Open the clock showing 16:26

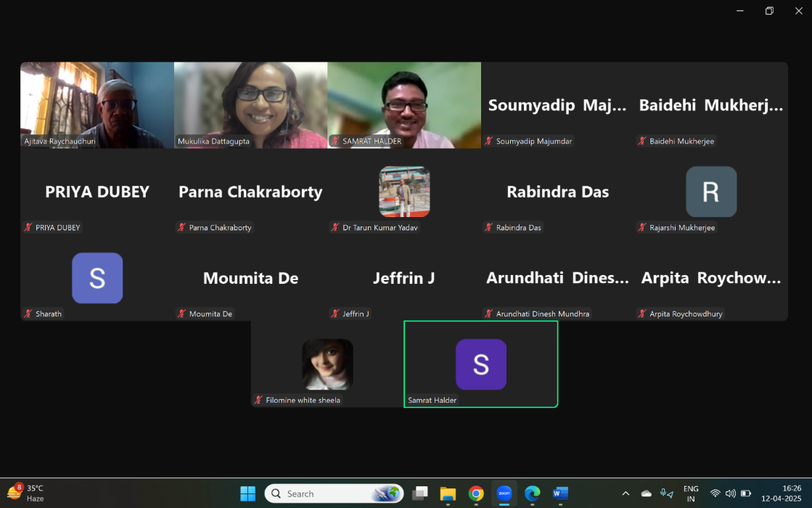[x=781, y=493]
